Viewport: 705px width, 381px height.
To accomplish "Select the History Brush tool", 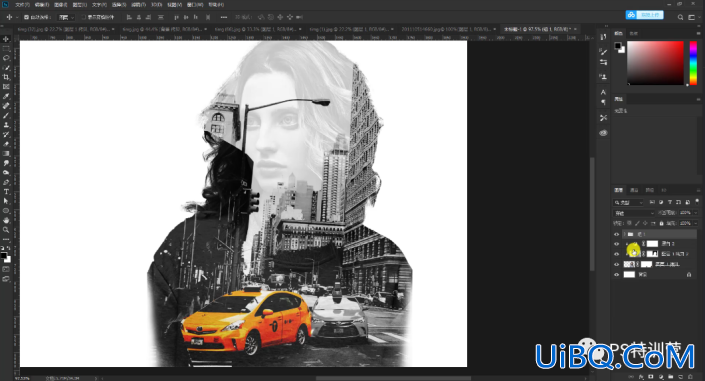I will tap(6, 134).
